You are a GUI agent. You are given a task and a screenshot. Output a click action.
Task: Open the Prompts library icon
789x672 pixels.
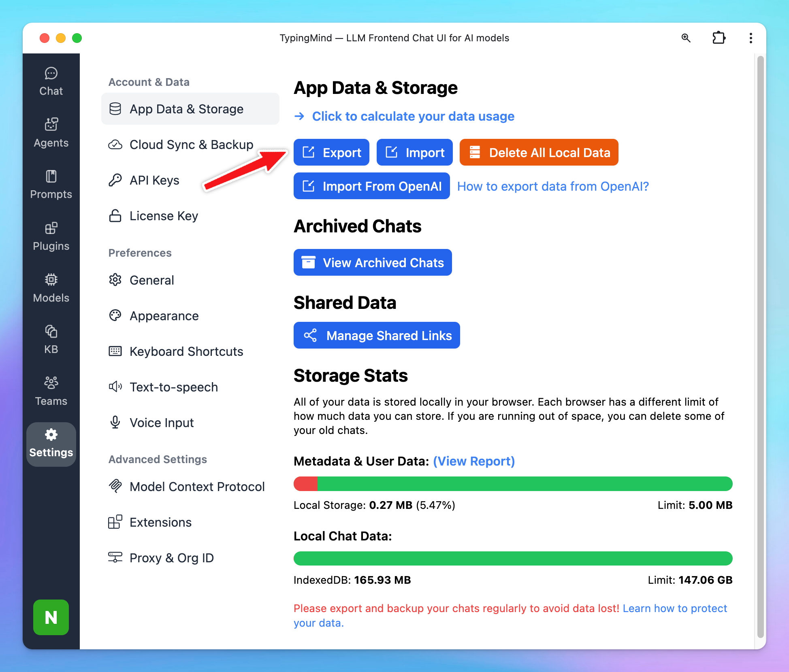coord(51,185)
